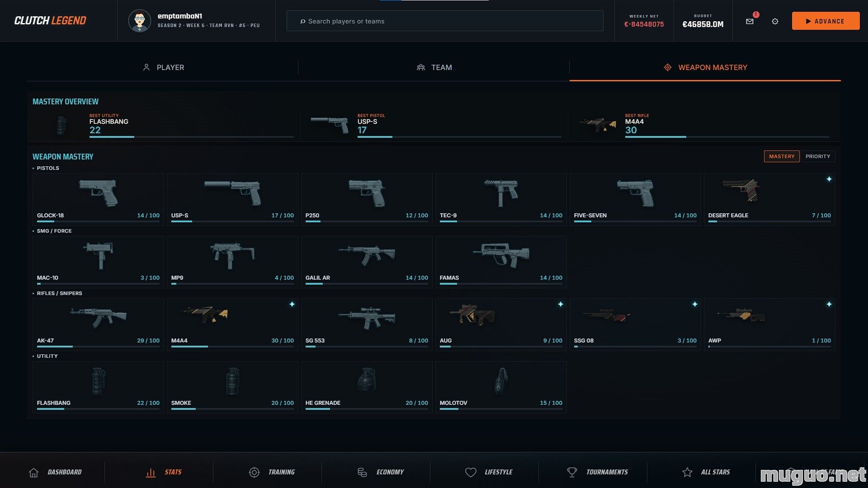868x488 pixels.
Task: Select the Glock-18 weapon card
Action: click(98, 199)
